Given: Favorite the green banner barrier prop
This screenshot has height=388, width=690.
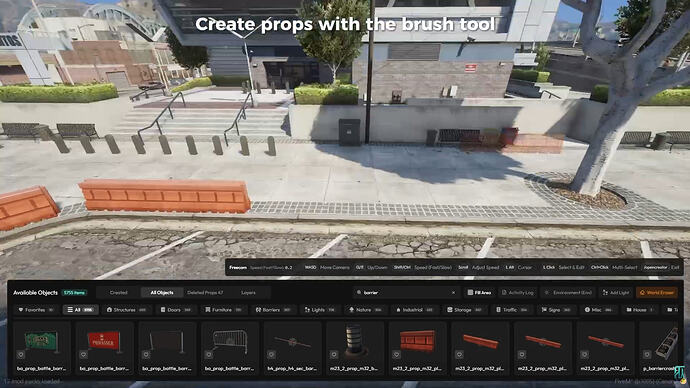Looking at the screenshot, I should (x=21, y=355).
